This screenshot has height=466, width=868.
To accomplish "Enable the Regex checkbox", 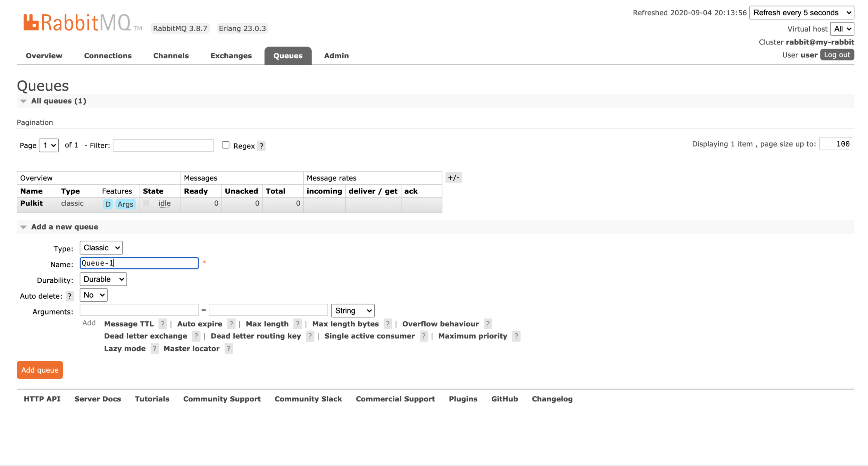I will coord(226,145).
